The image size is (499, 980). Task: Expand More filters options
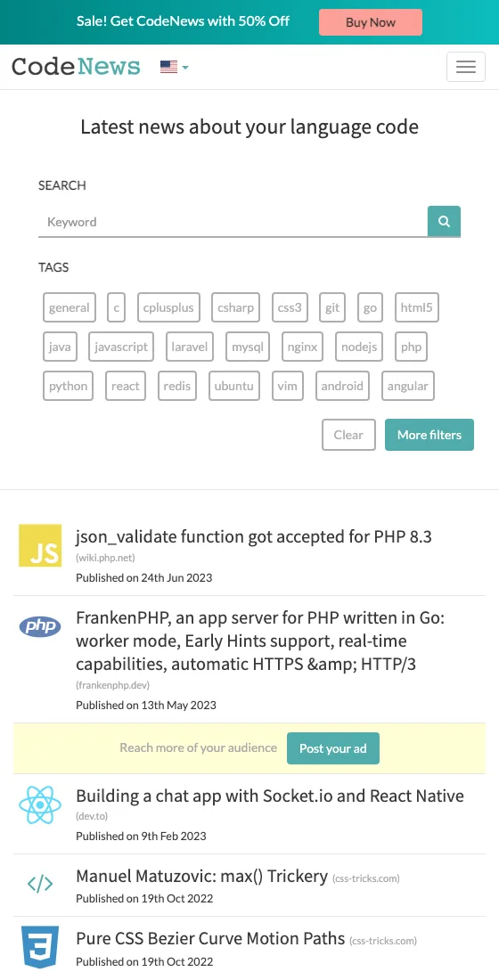point(429,435)
